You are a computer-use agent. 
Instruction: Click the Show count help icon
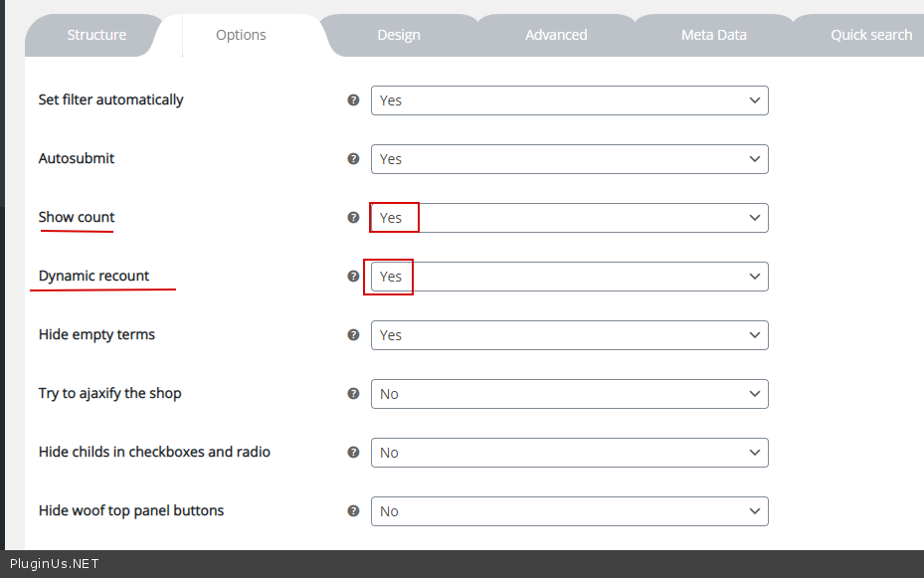click(x=353, y=218)
